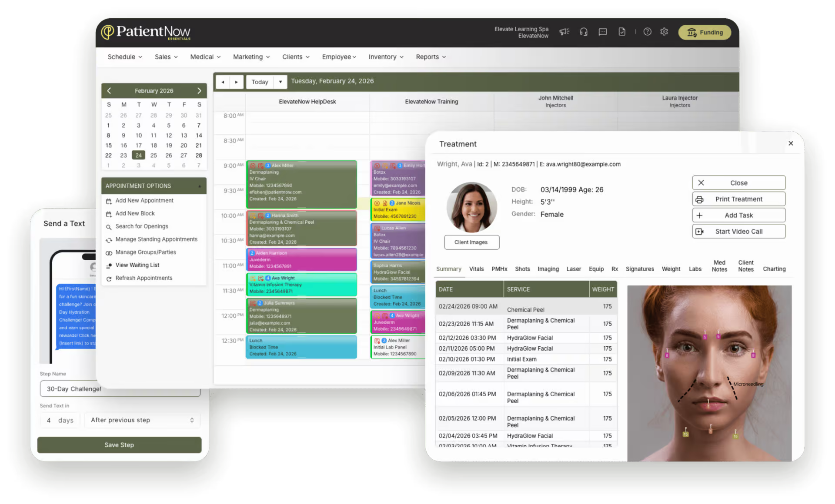This screenshot has height=504, width=835.
Task: Switch to the Med Notes tab
Action: tap(719, 266)
